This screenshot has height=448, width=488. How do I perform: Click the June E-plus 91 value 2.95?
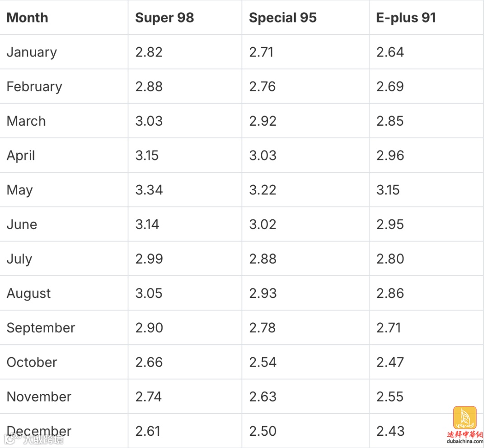click(390, 224)
